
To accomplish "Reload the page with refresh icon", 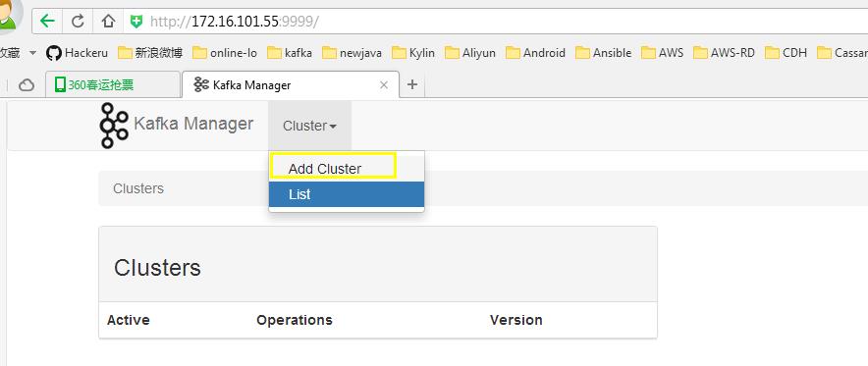I will pyautogui.click(x=78, y=22).
